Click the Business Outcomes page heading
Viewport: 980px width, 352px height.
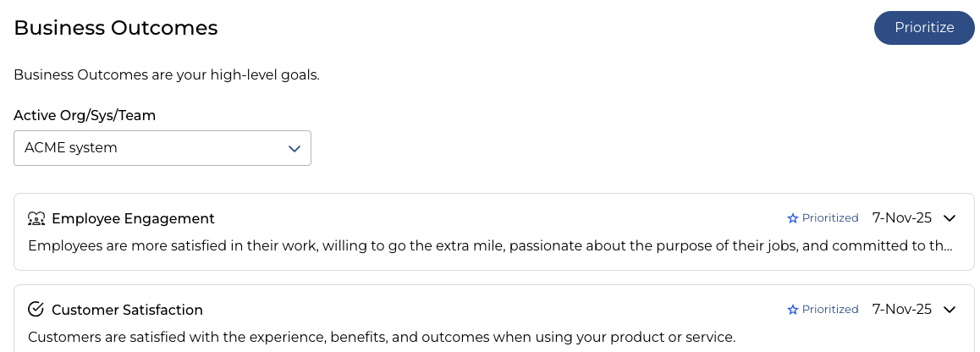116,28
